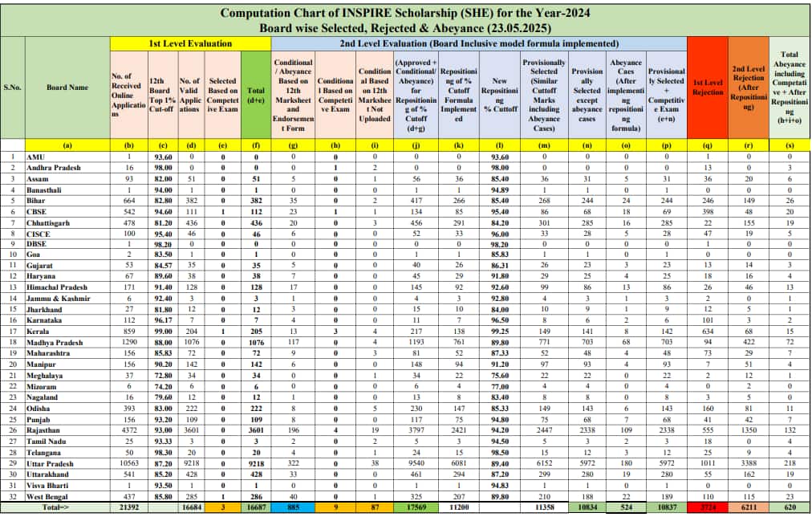Select Uttar Pradesh received applications '10563'

129,464
